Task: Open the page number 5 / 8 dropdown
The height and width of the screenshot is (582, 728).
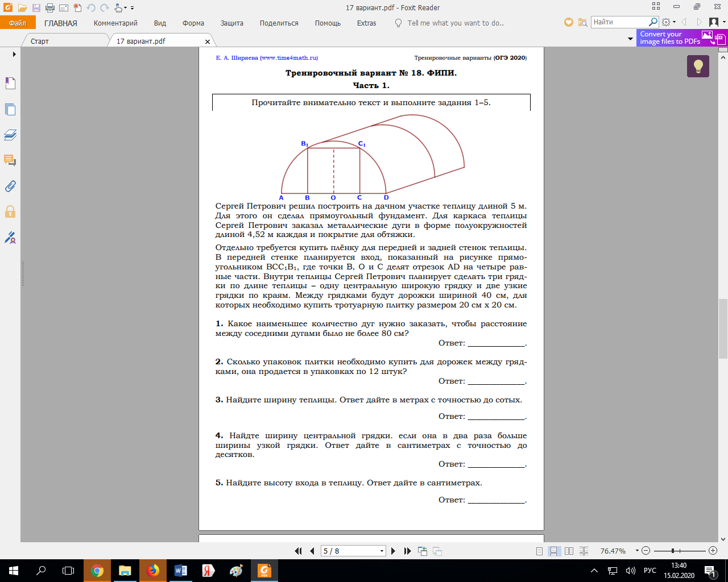Action: tap(382, 551)
